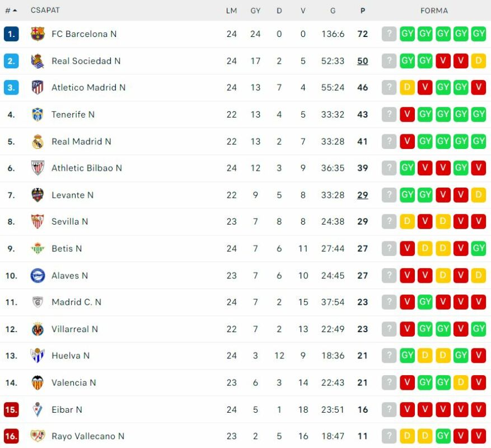Viewport: 491px width, 448px height.
Task: Click the Rayo Vallecano team badge
Action: [38, 436]
